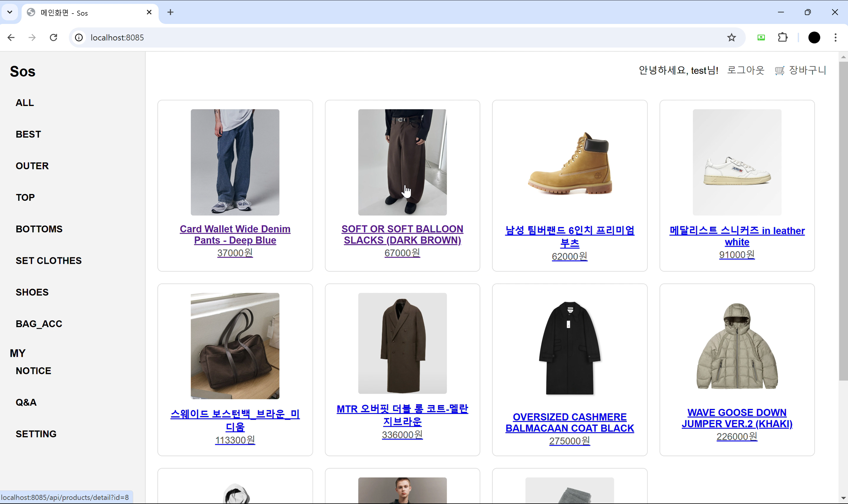Click the scroll down arrow on scrollbar
The image size is (848, 504).
(x=843, y=498)
